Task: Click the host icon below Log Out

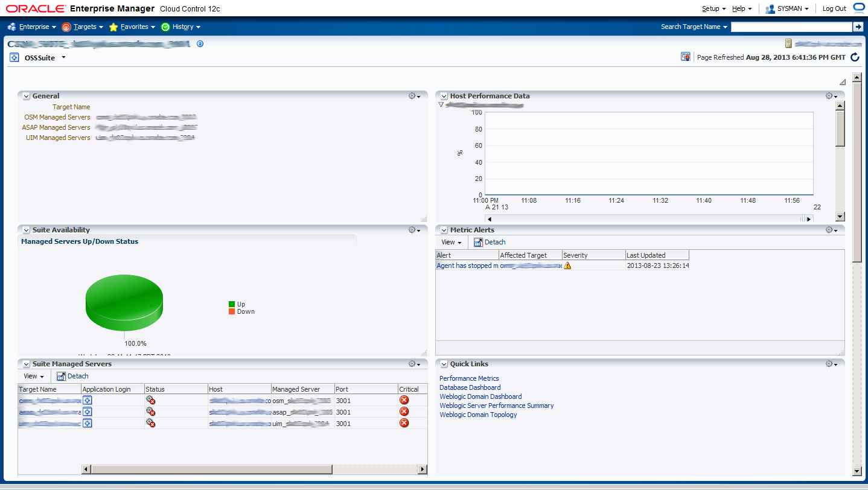Action: point(788,43)
